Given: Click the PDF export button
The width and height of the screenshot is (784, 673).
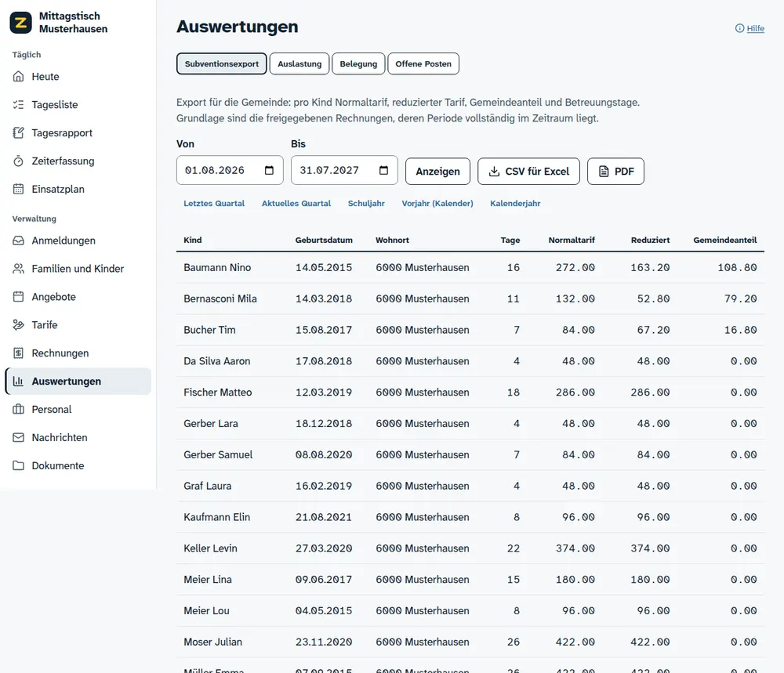Looking at the screenshot, I should tap(615, 172).
